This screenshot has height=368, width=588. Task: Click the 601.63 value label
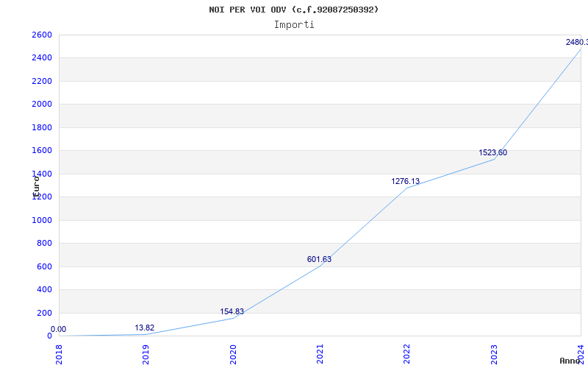[319, 259]
